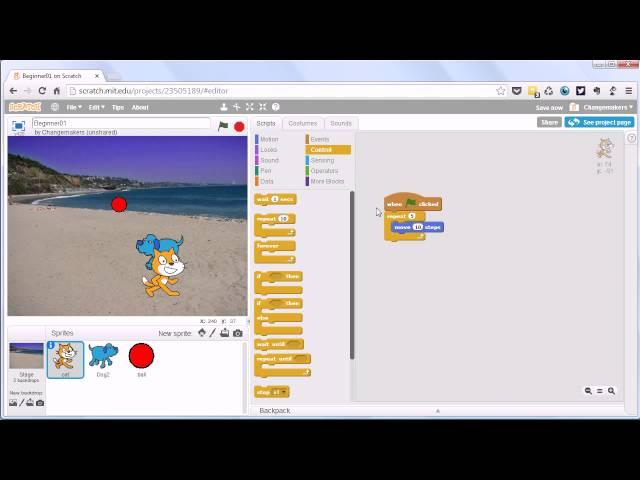Viewport: 640px width, 480px height.
Task: Click the green flag to start project
Action: tap(223, 126)
